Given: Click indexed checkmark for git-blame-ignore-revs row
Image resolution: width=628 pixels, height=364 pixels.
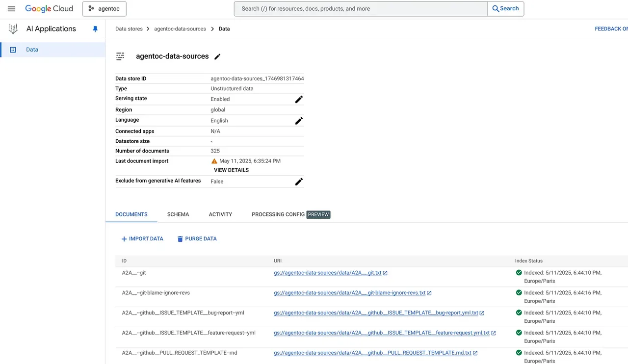Looking at the screenshot, I should click(519, 293).
